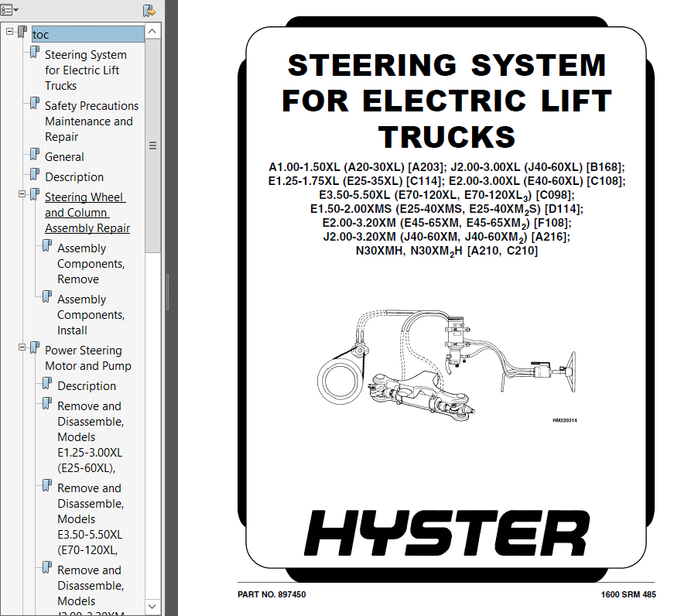Click bookmark icon beside Power Steering Motor

35,347
